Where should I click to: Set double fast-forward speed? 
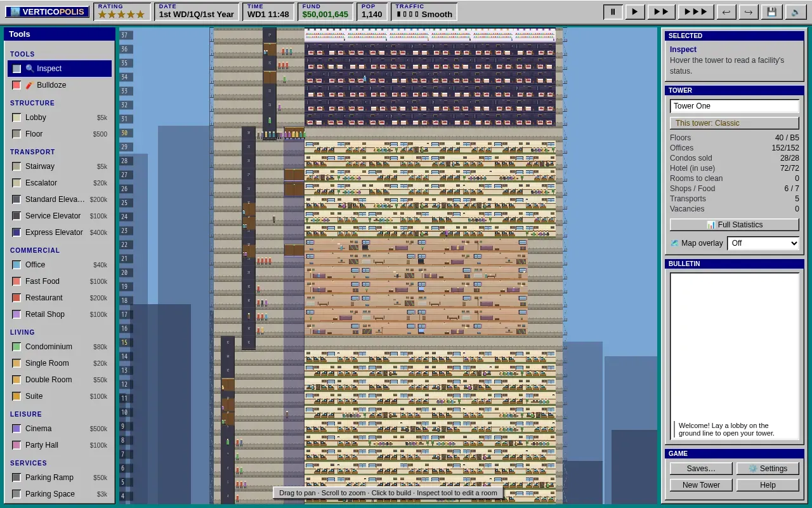[661, 11]
